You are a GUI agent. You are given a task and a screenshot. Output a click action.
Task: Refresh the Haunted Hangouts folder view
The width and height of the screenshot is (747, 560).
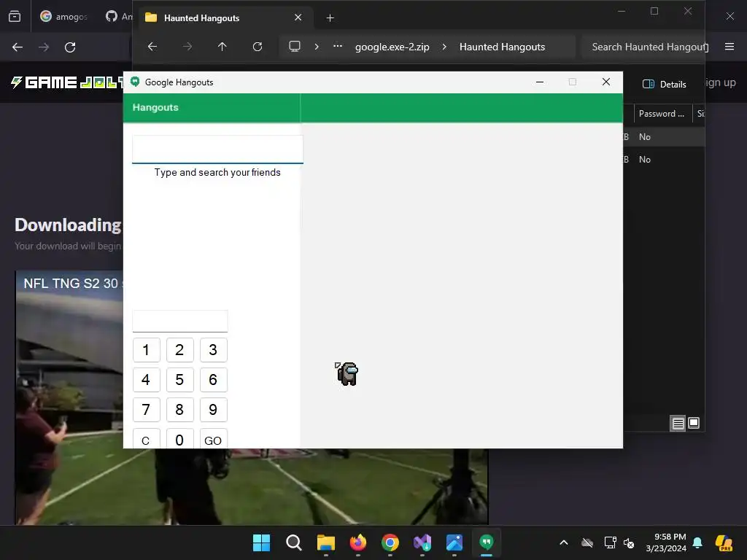tap(258, 47)
